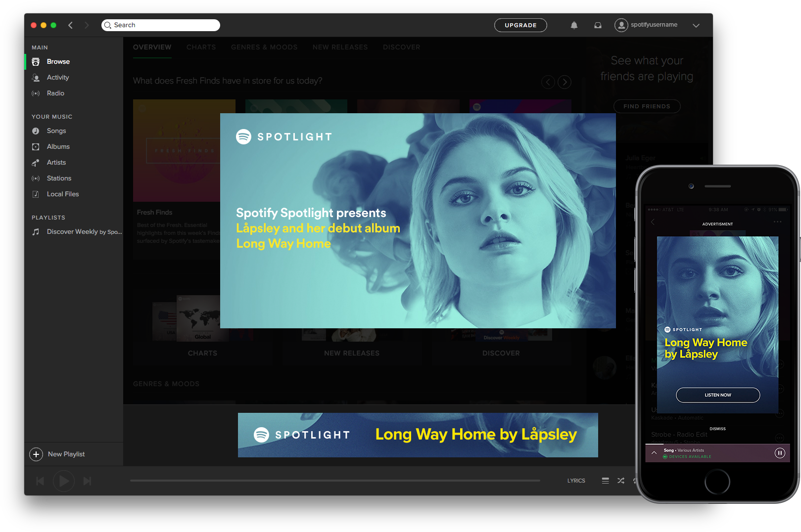The width and height of the screenshot is (801, 532).
Task: Click the Discover Weekly music note icon
Action: [36, 232]
